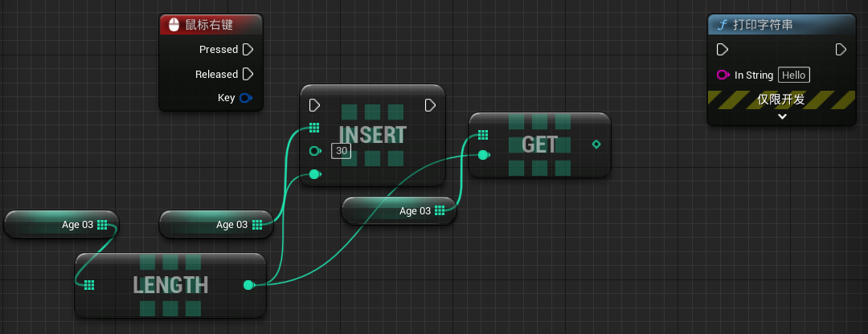
Task: Click the GET node diamond output pin
Action: pos(596,145)
